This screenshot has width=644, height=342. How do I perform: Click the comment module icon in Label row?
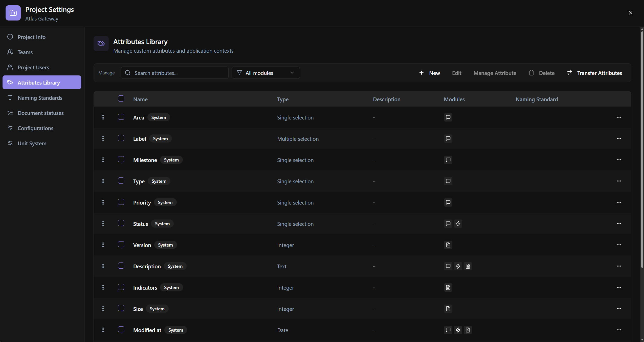pos(448,138)
